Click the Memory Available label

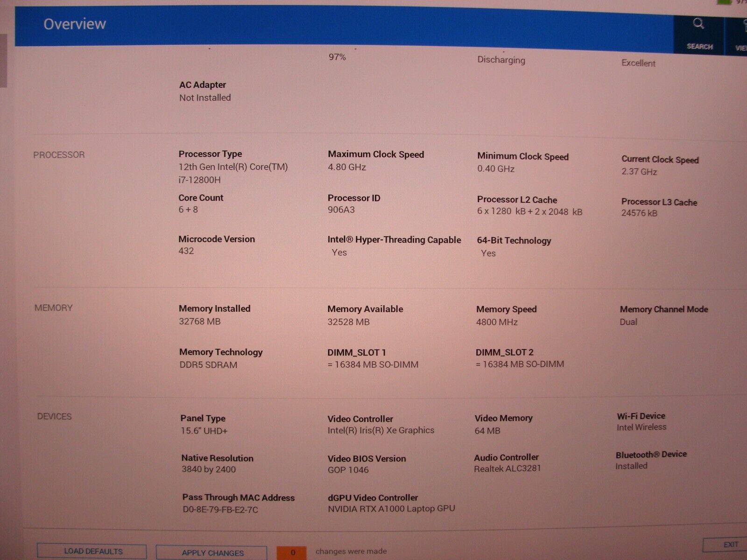pyautogui.click(x=365, y=309)
